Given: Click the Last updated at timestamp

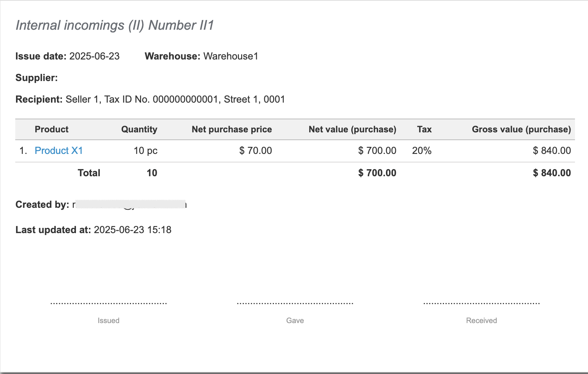Looking at the screenshot, I should pyautogui.click(x=132, y=230).
